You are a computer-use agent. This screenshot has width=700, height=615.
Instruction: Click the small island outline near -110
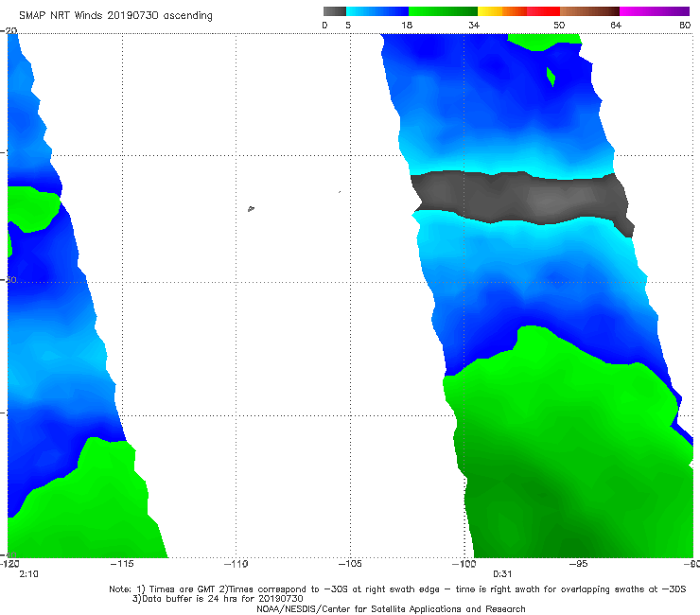point(251,208)
